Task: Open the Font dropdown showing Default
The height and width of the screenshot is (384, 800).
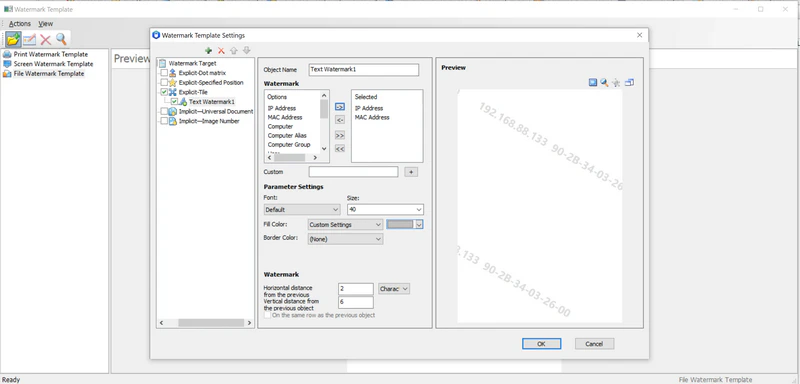Action: tap(302, 210)
